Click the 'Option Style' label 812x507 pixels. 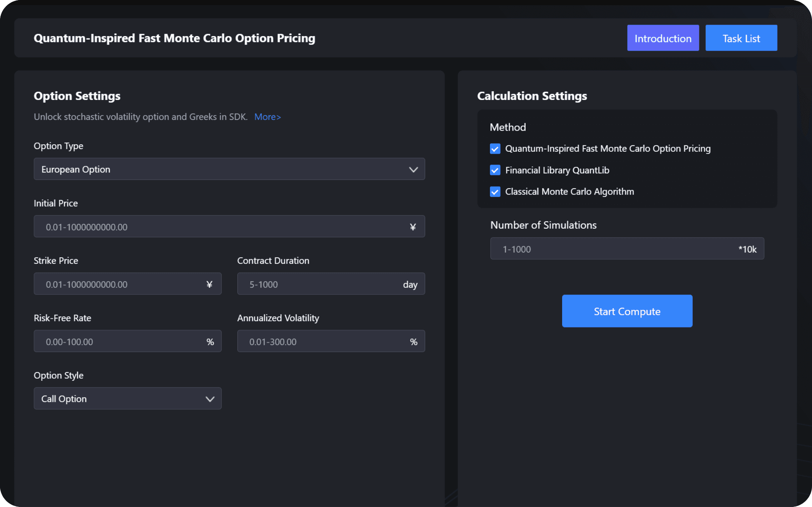pos(58,376)
